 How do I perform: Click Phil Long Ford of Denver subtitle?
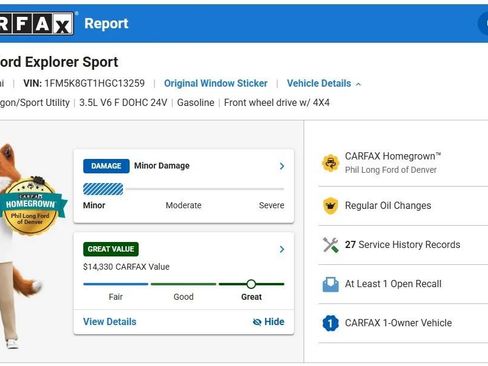click(391, 170)
